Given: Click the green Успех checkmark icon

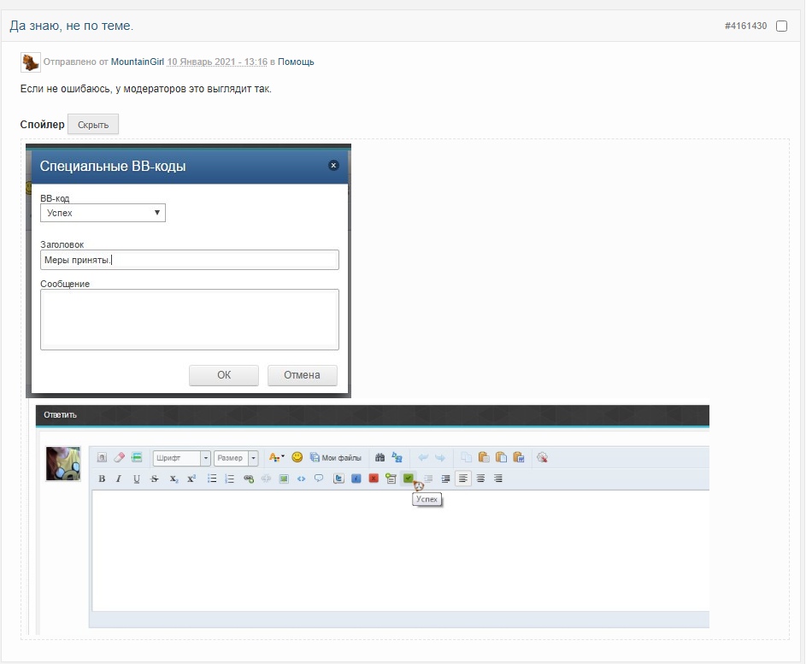Looking at the screenshot, I should click(x=409, y=479).
